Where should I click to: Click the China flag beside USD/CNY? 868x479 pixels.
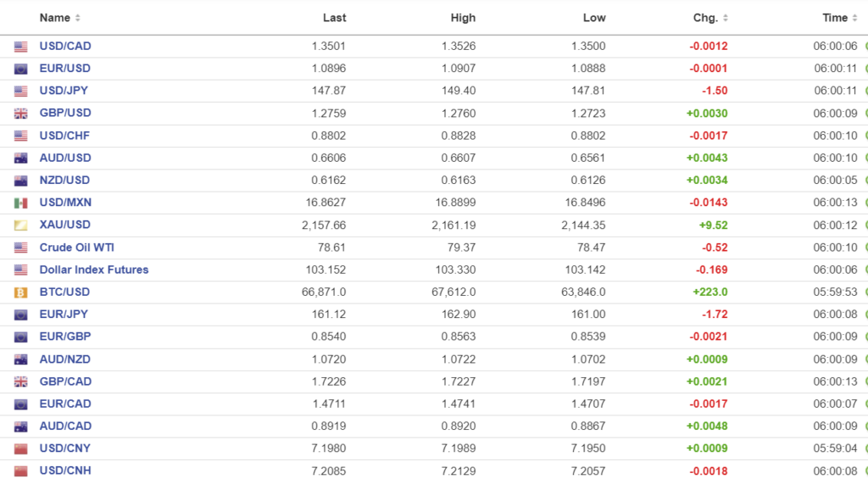21,448
